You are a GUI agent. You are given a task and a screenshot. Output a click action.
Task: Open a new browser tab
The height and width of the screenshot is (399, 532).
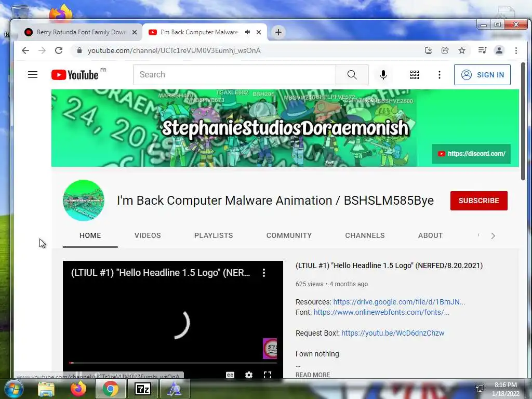(x=278, y=32)
